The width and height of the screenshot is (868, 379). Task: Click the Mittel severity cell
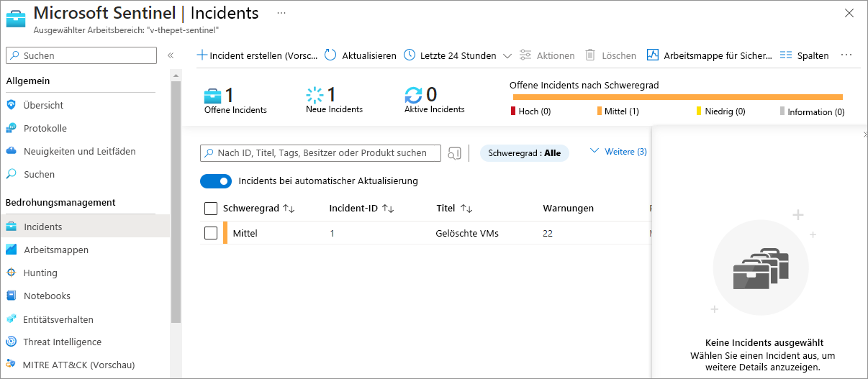245,234
